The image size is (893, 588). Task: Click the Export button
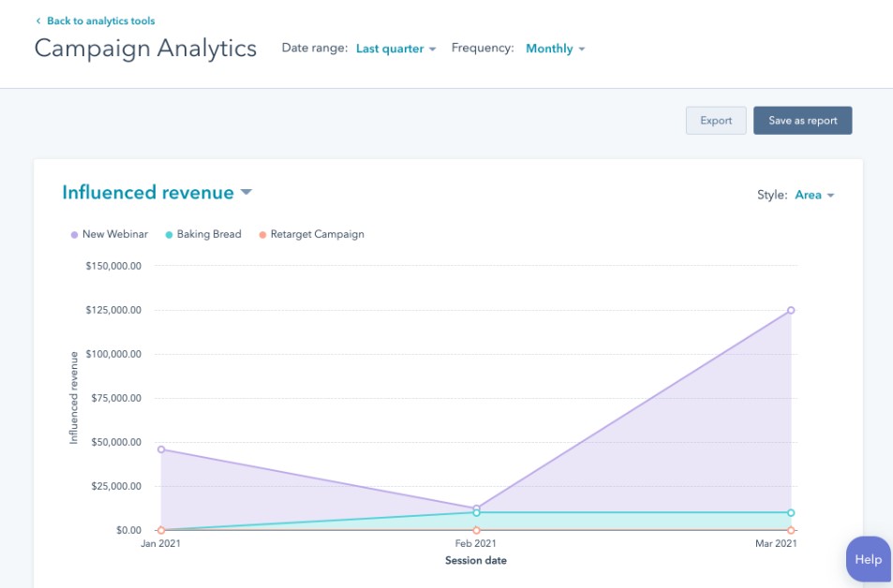pos(715,120)
